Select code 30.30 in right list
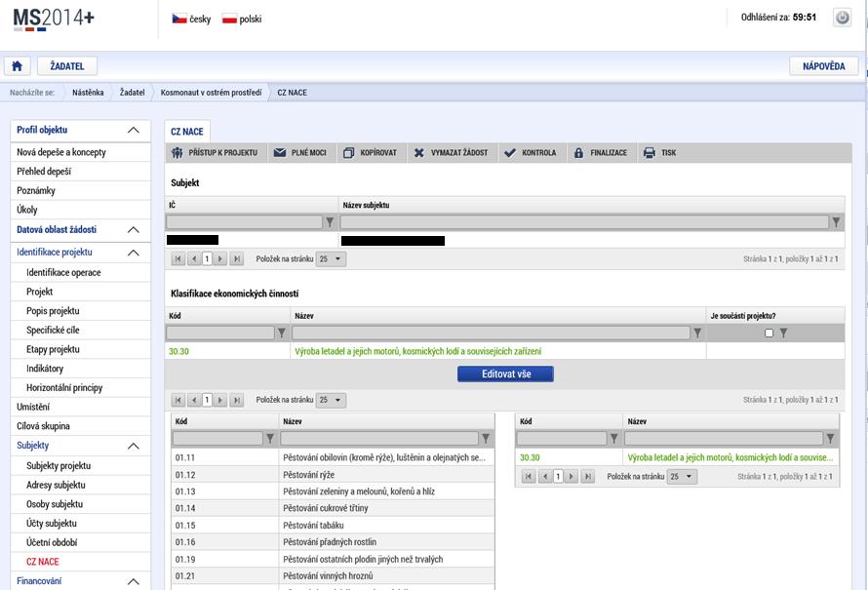This screenshot has width=868, height=590. coord(530,457)
